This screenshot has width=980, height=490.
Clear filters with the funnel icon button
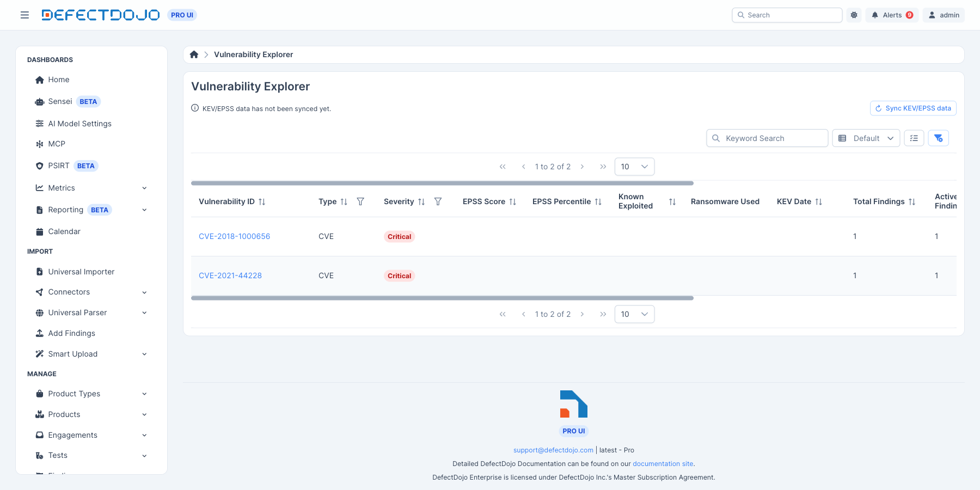tap(939, 138)
